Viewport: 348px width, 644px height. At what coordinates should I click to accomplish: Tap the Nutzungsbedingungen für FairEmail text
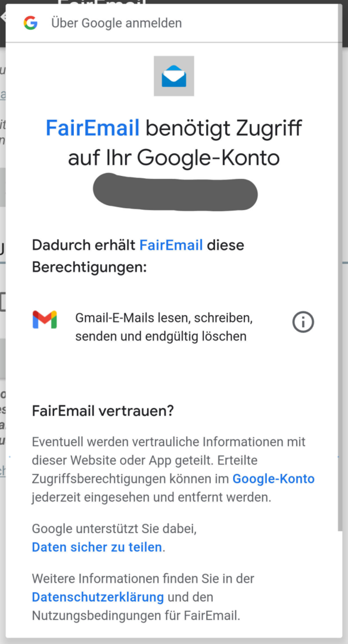click(136, 615)
